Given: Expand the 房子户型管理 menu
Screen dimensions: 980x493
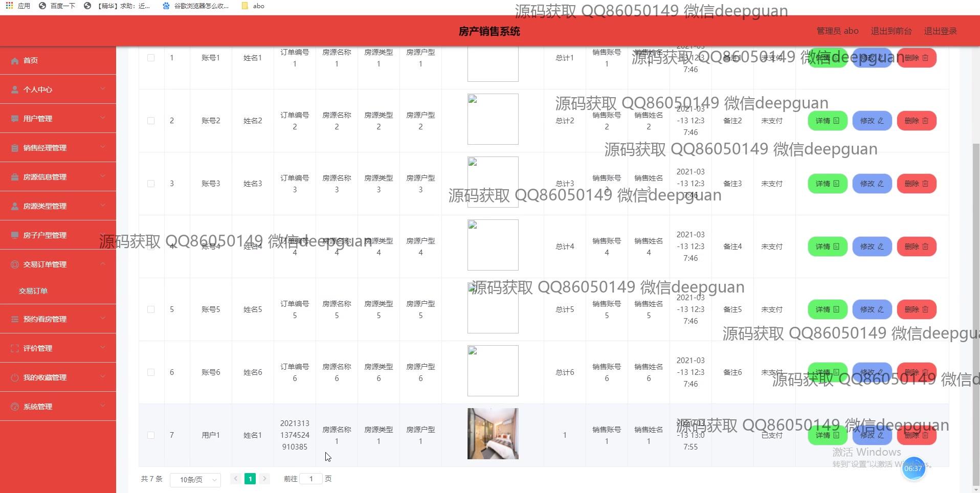Looking at the screenshot, I should pyautogui.click(x=58, y=235).
